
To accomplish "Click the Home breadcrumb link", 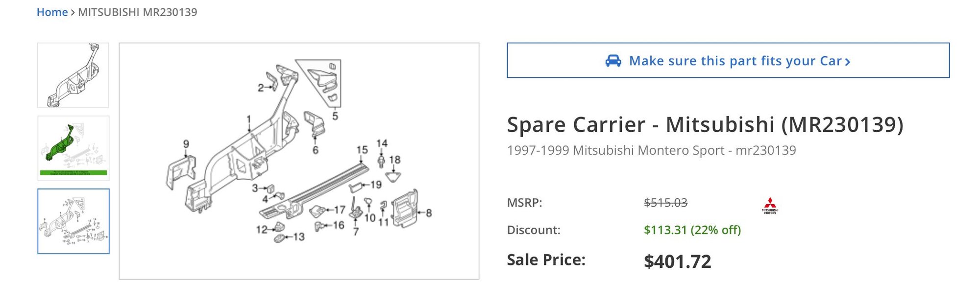I will point(52,12).
